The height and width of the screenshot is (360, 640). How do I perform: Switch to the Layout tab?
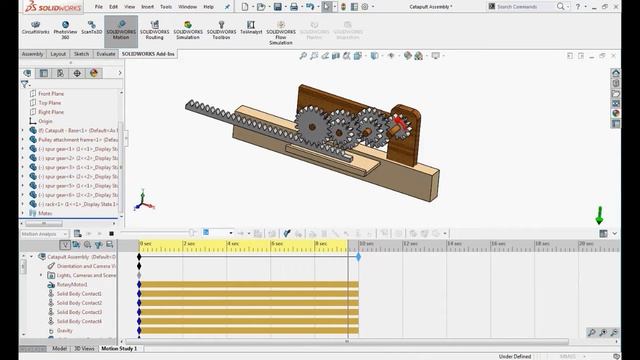tap(58, 54)
